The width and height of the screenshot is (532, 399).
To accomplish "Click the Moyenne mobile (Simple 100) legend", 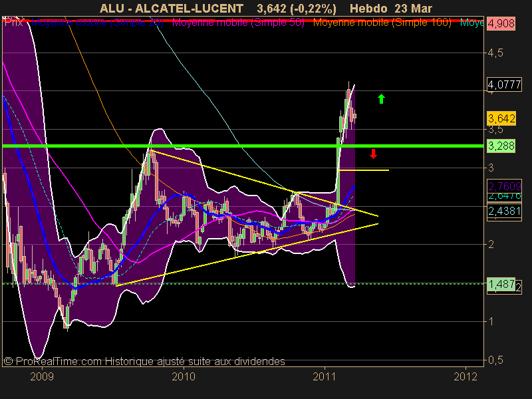I will (x=382, y=23).
